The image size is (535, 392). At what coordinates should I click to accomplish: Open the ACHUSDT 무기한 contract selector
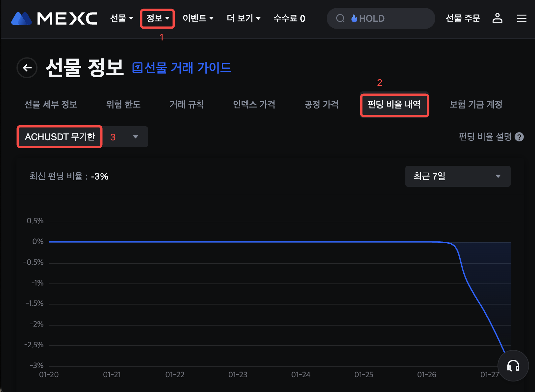[82, 137]
